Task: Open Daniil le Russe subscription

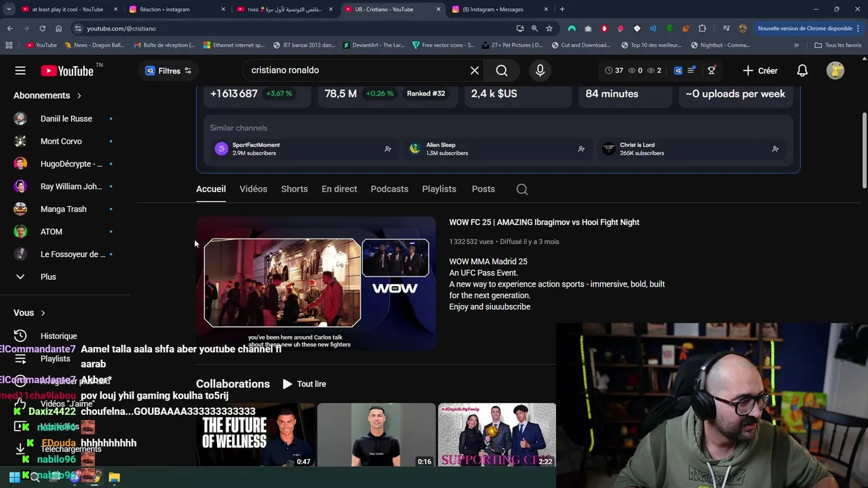Action: click(x=66, y=119)
